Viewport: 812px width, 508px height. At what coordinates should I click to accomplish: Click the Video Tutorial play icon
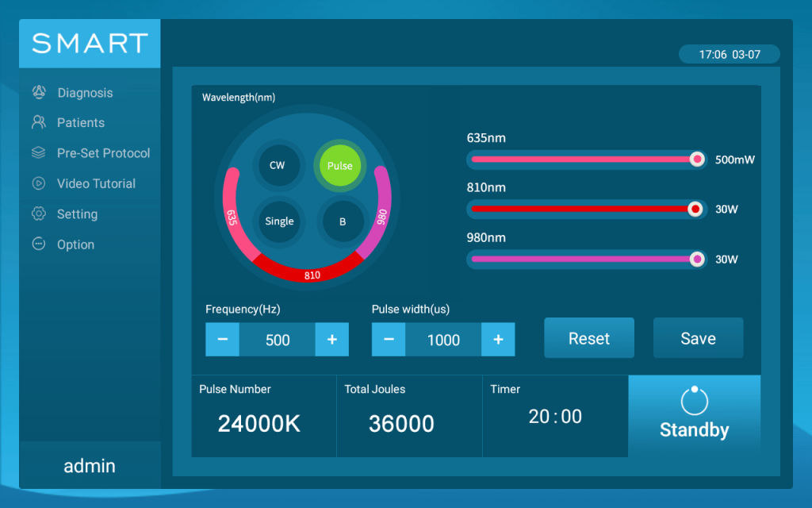[38, 183]
